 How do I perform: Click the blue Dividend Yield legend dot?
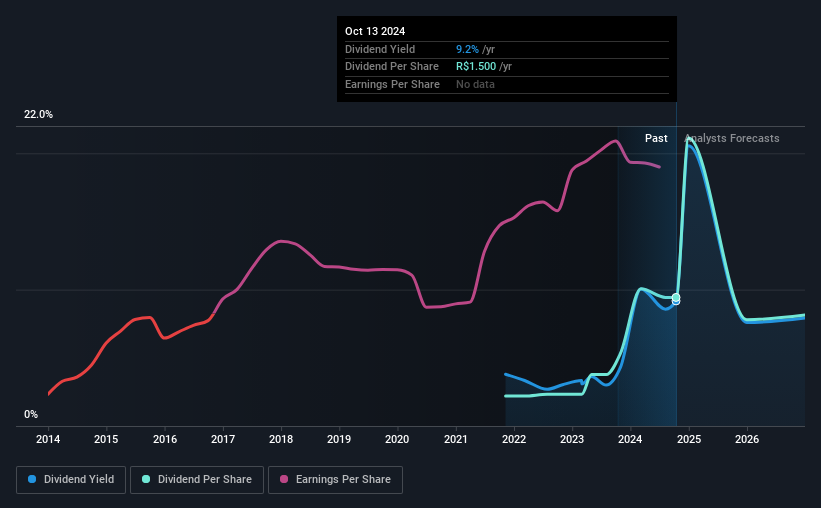(x=32, y=479)
